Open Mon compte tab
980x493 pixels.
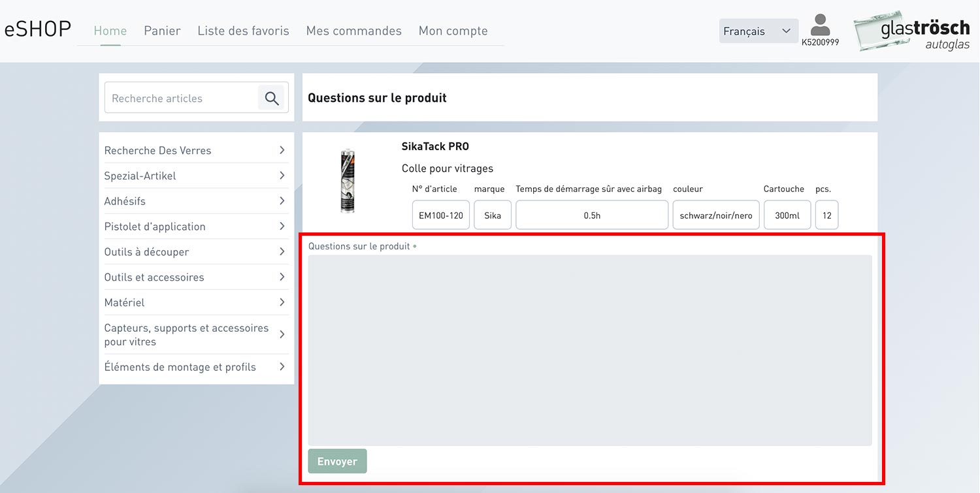tap(453, 31)
